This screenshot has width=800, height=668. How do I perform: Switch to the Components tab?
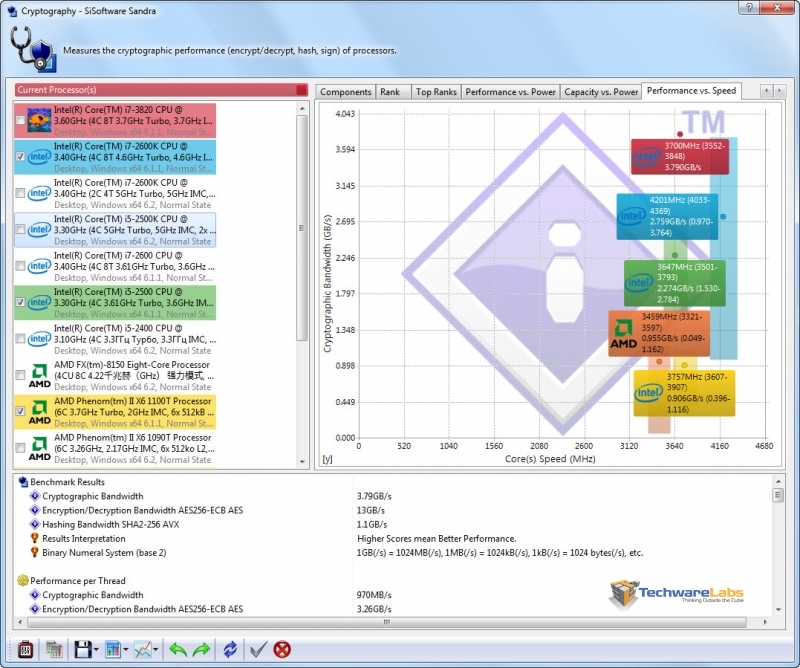click(x=345, y=92)
